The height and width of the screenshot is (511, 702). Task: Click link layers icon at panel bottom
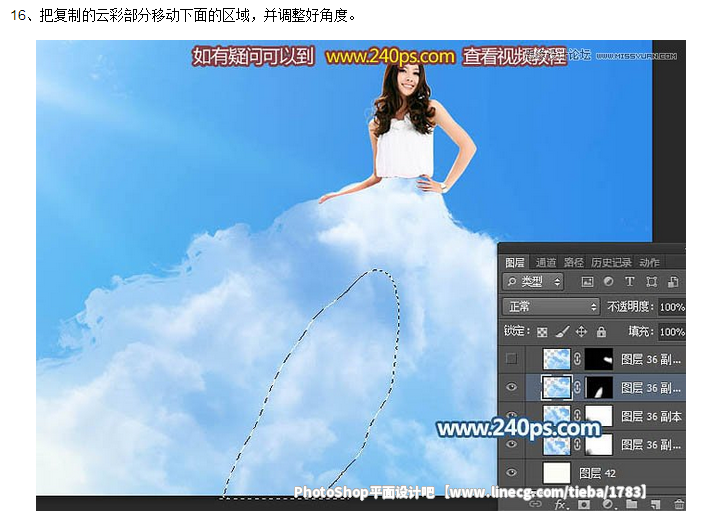[x=535, y=505]
